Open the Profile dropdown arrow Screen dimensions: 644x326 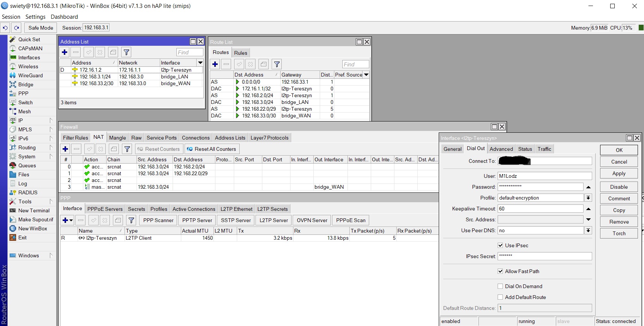[x=588, y=198]
